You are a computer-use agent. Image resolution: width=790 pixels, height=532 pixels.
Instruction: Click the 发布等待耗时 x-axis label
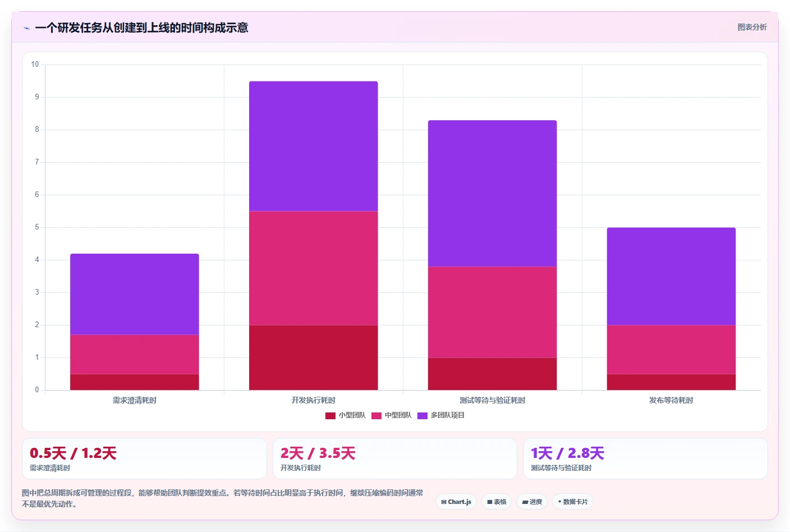[672, 400]
